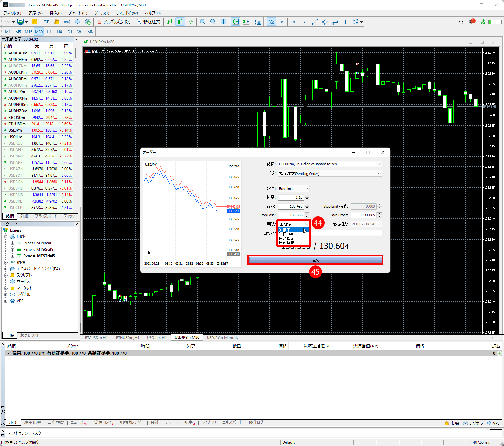504x446 pixels.
Task: Take a chart screenshot with camera icon
Action: point(258,22)
